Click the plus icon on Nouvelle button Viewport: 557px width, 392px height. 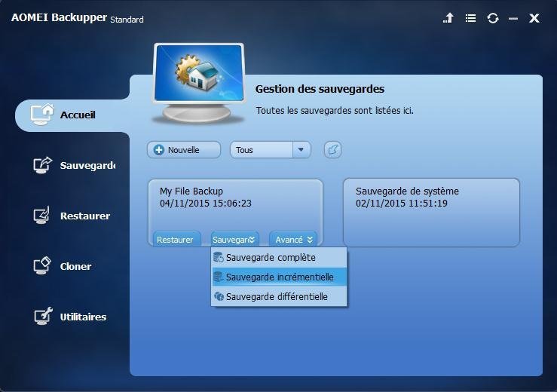pyautogui.click(x=159, y=150)
